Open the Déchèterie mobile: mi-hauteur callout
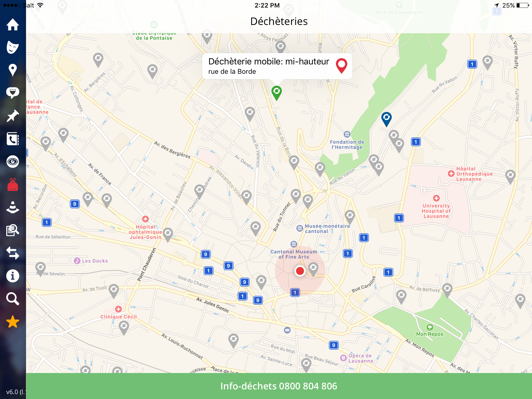Screen dimensions: 532x399 [x=277, y=66]
